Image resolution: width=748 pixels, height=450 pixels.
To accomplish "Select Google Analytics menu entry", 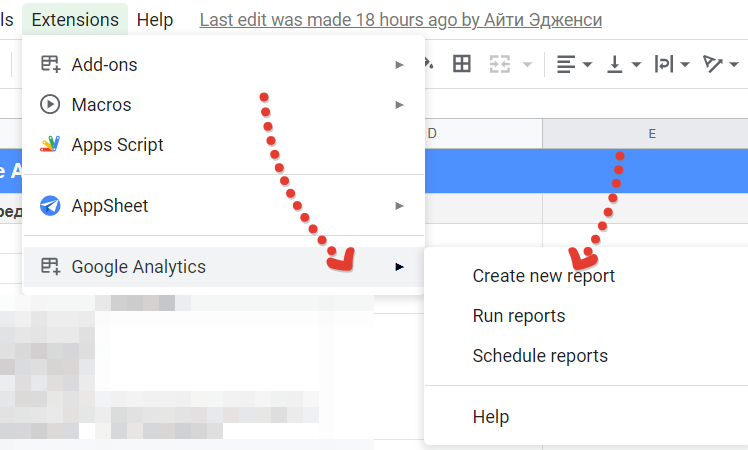I will click(x=223, y=267).
